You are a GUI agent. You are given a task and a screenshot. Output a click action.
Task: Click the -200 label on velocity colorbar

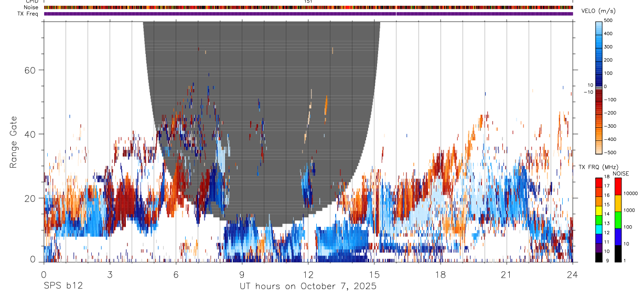click(x=609, y=113)
